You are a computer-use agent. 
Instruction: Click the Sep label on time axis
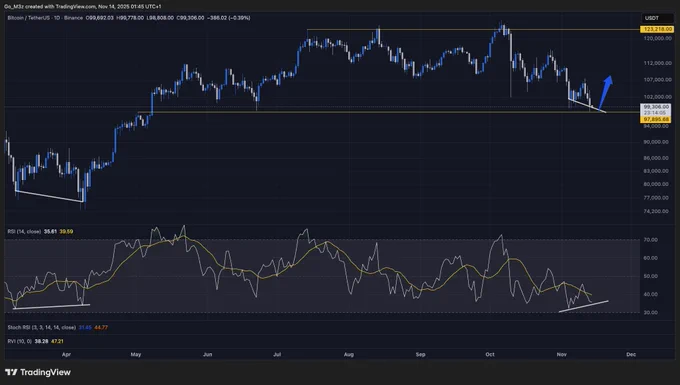[420, 355]
